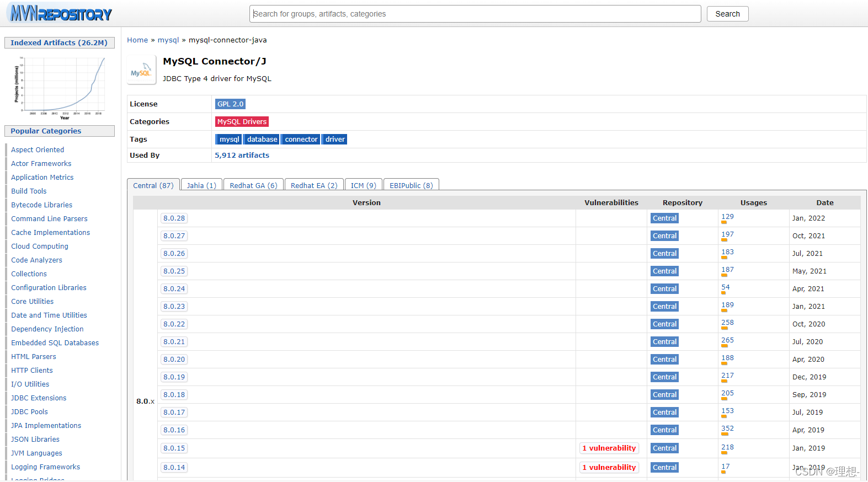This screenshot has height=482, width=868.
Task: Open the Build Tools category
Action: [29, 191]
